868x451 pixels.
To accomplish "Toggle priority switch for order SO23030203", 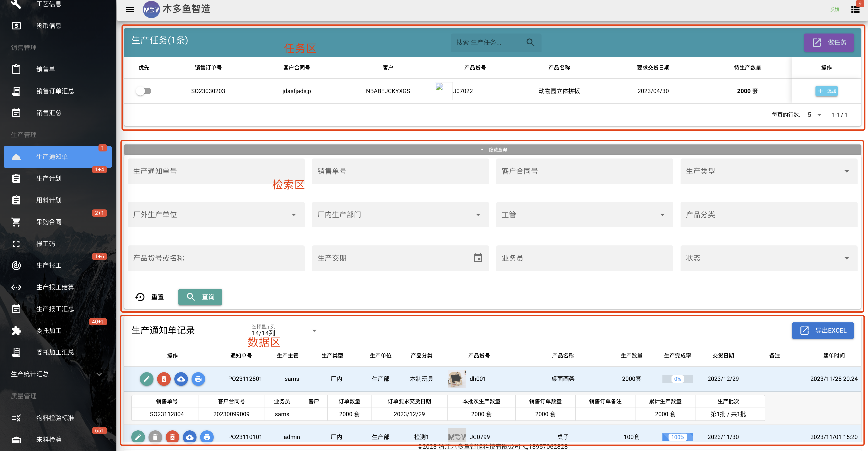I will click(144, 91).
